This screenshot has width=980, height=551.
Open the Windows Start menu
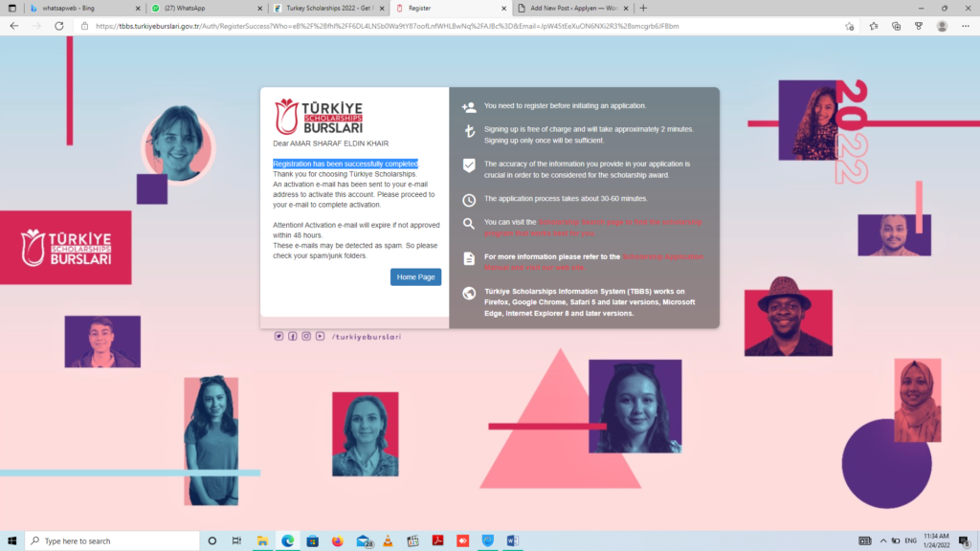tap(11, 541)
